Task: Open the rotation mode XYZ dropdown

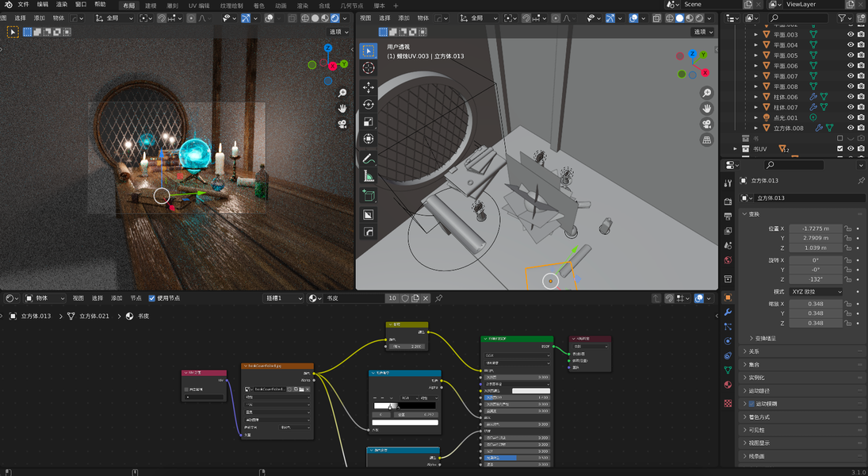Action: click(x=816, y=291)
